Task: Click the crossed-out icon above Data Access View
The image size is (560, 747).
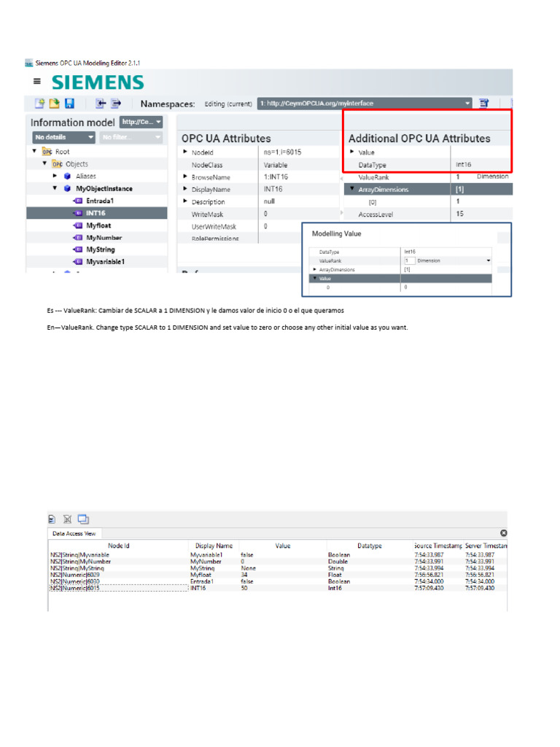Action: click(x=67, y=519)
